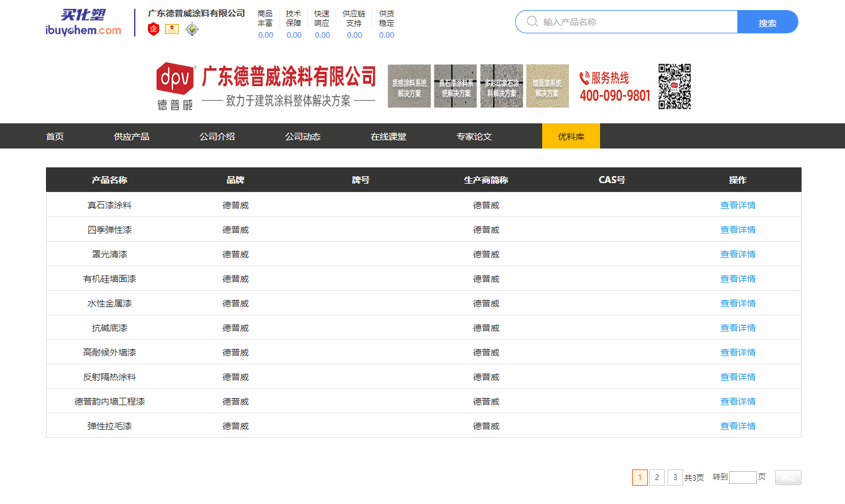Click product name 真石漆涂料 cell
This screenshot has width=845, height=504.
click(110, 205)
